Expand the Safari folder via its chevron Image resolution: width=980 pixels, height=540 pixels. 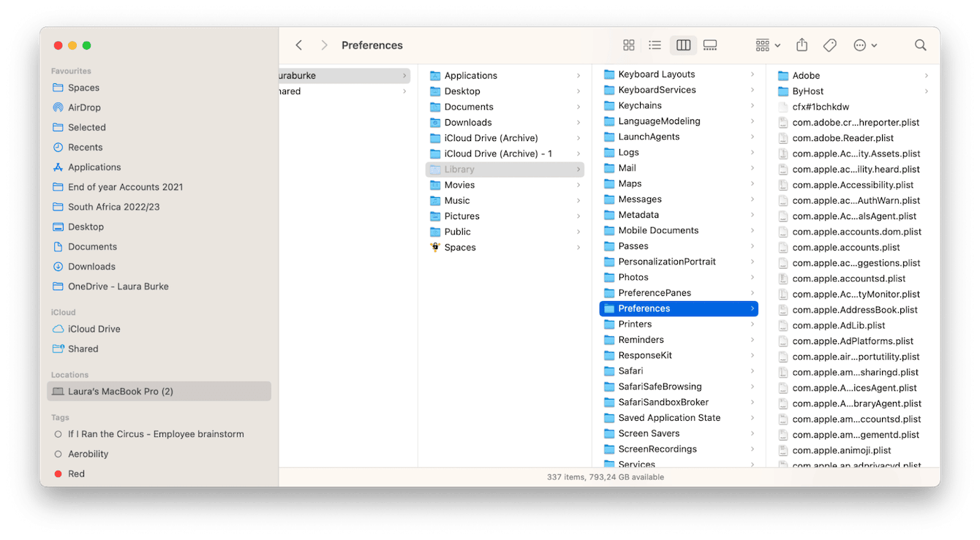[751, 370]
